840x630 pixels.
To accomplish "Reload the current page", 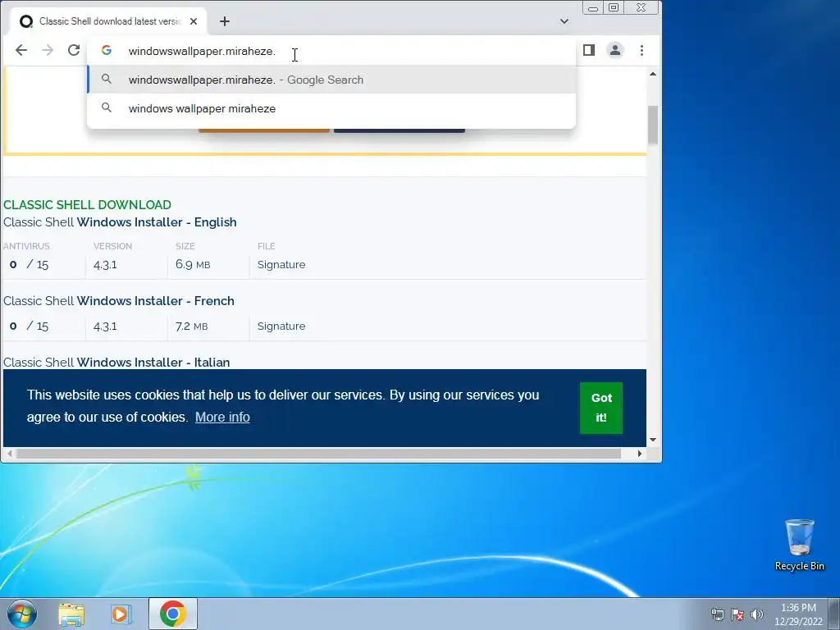I will 74,50.
